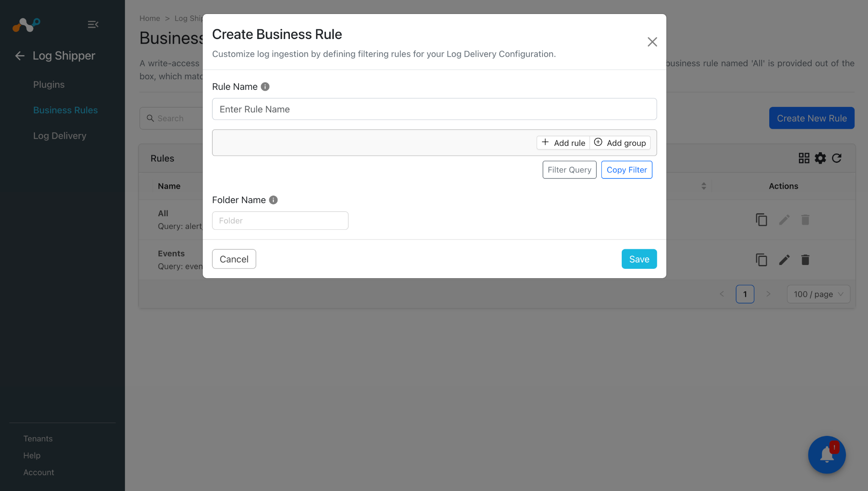Click Add group button
This screenshot has height=491, width=868.
620,143
